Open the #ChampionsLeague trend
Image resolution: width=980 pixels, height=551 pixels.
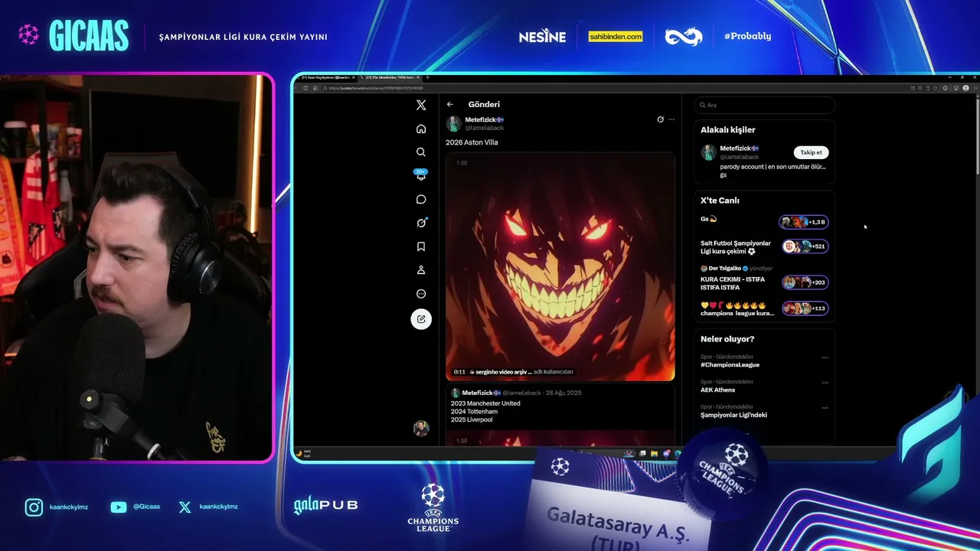[x=730, y=365]
